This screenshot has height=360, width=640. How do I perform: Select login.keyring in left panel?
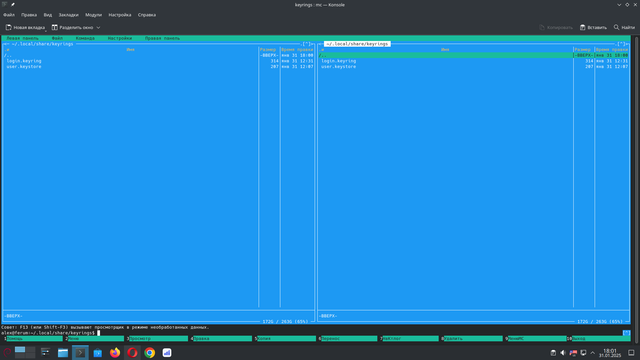coord(24,61)
